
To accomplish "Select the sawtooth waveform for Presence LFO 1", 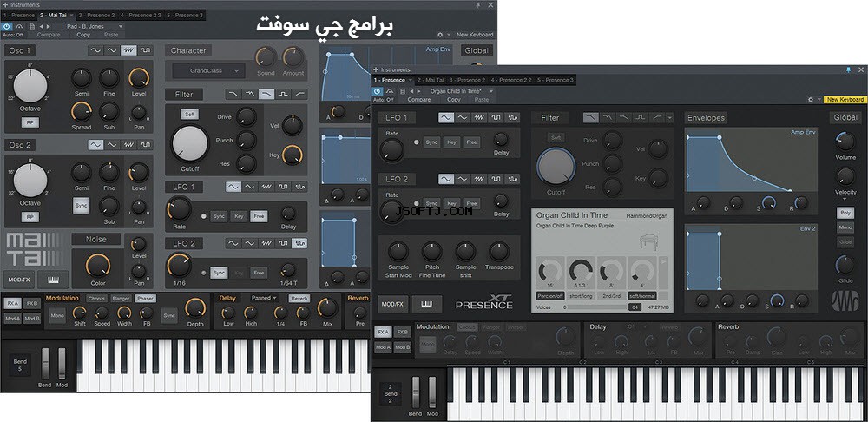I will click(479, 117).
